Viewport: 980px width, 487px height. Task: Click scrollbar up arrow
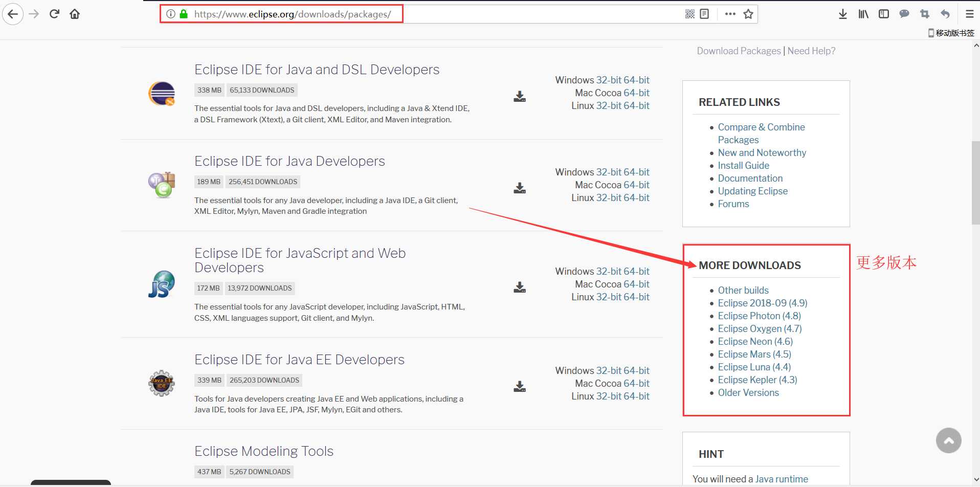click(976, 46)
